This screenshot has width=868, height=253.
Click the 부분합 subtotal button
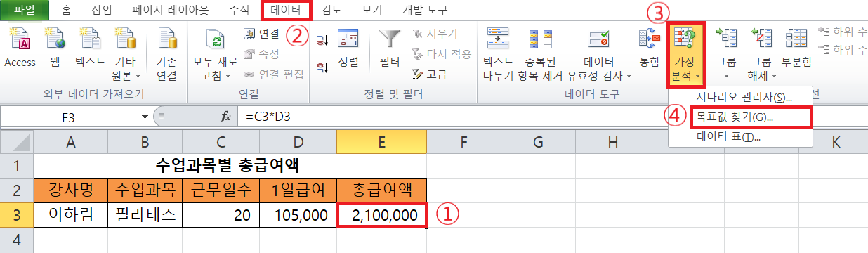click(796, 48)
